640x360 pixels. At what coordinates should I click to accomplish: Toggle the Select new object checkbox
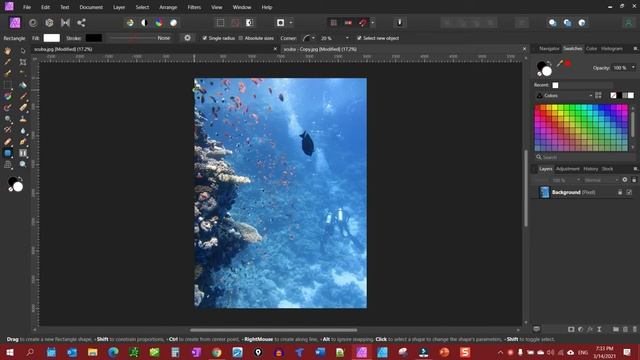pyautogui.click(x=359, y=38)
